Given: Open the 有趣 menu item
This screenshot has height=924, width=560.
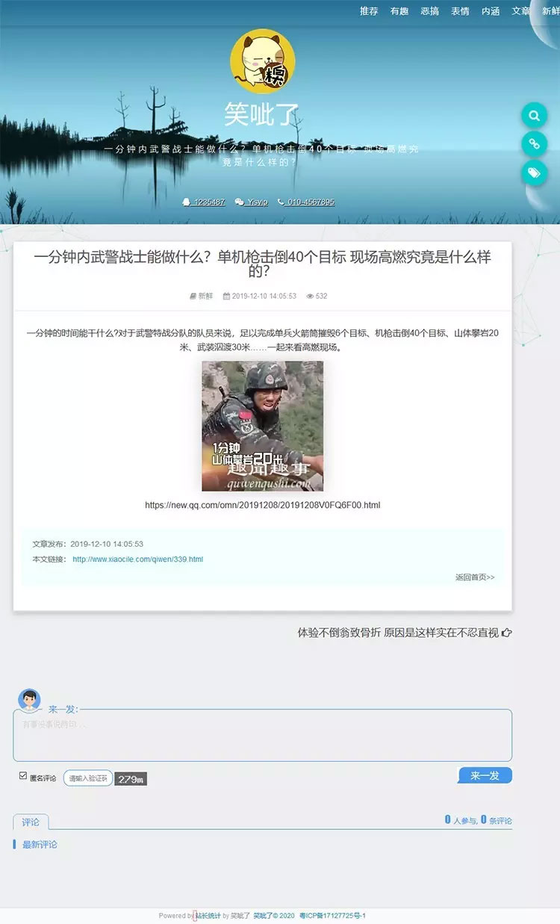Looking at the screenshot, I should coord(399,11).
